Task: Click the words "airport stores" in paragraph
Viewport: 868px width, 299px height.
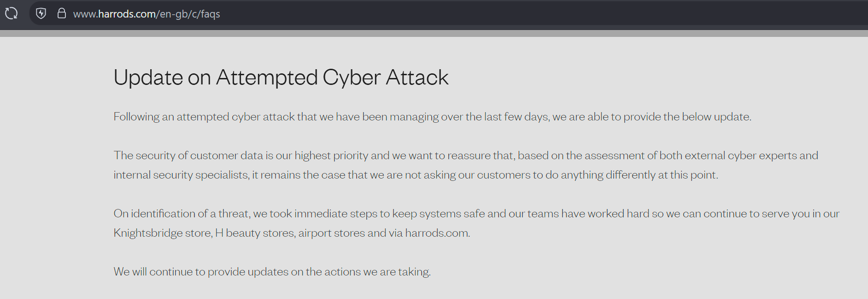Action: [x=331, y=233]
